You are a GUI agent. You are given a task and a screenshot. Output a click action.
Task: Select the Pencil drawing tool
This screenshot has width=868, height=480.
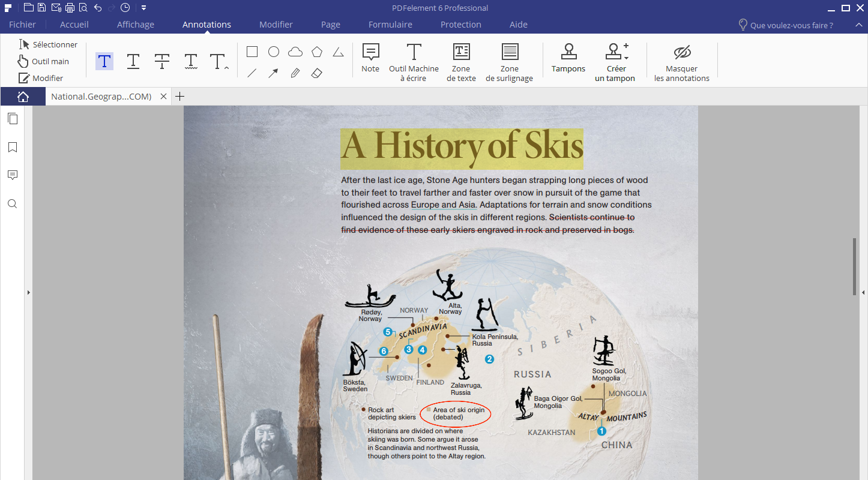[x=295, y=73]
